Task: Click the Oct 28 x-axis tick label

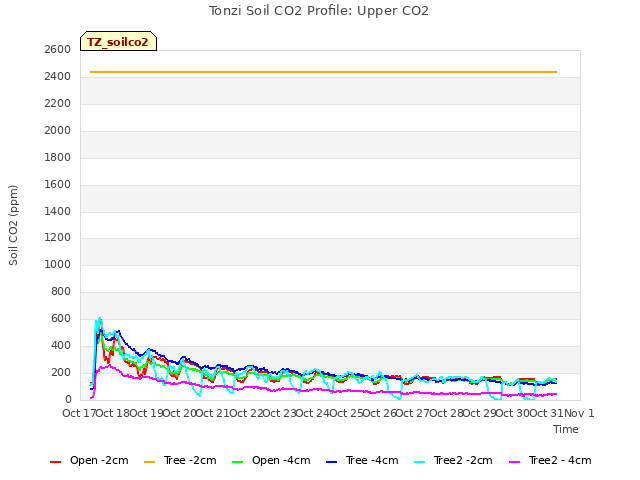Action: (446, 413)
